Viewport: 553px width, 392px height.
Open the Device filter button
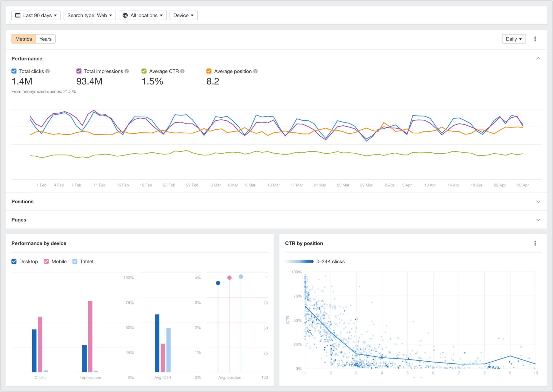pyautogui.click(x=183, y=15)
